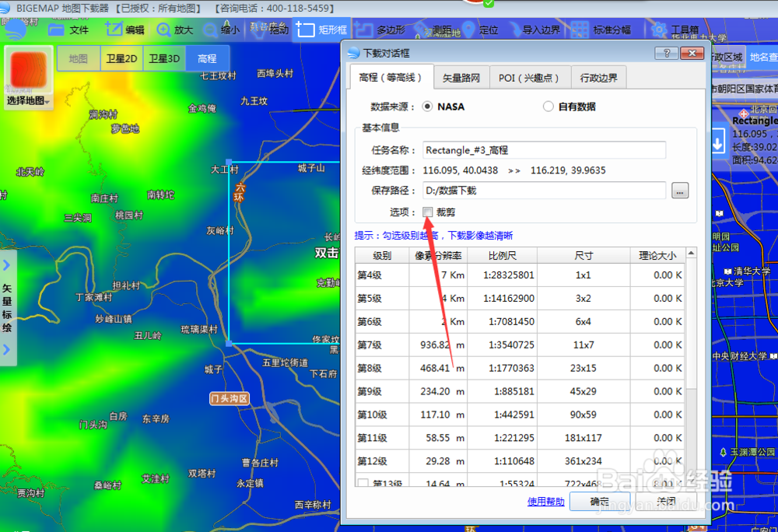This screenshot has width=778, height=532.
Task: Click the lower arrow on 矢量标绘 panel
Action: (6, 349)
